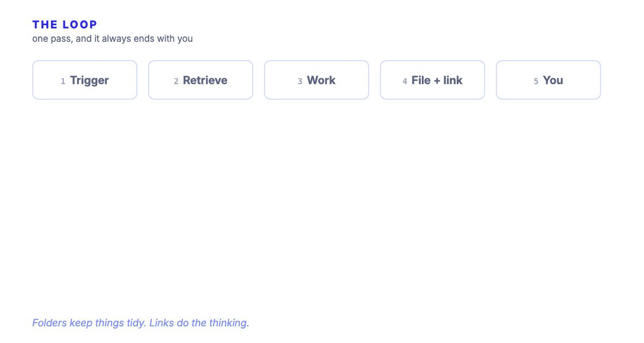Click the number 4 beside File + link
Viewport: 644px width, 343px height.
pyautogui.click(x=405, y=81)
